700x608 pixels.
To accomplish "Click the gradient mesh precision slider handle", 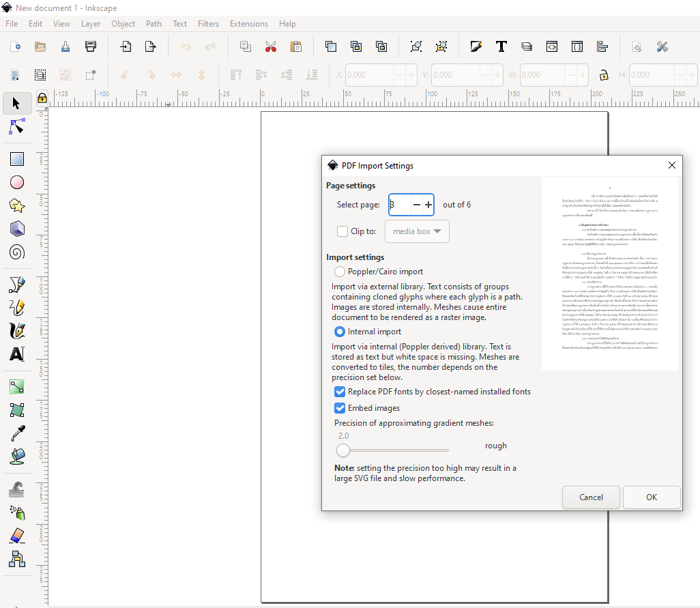I will [343, 450].
